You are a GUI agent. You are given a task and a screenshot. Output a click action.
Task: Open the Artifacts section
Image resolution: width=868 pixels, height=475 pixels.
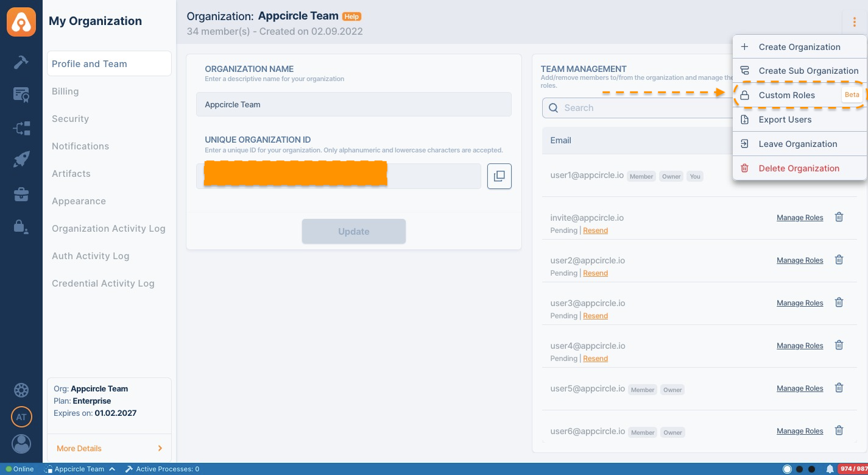coord(71,174)
